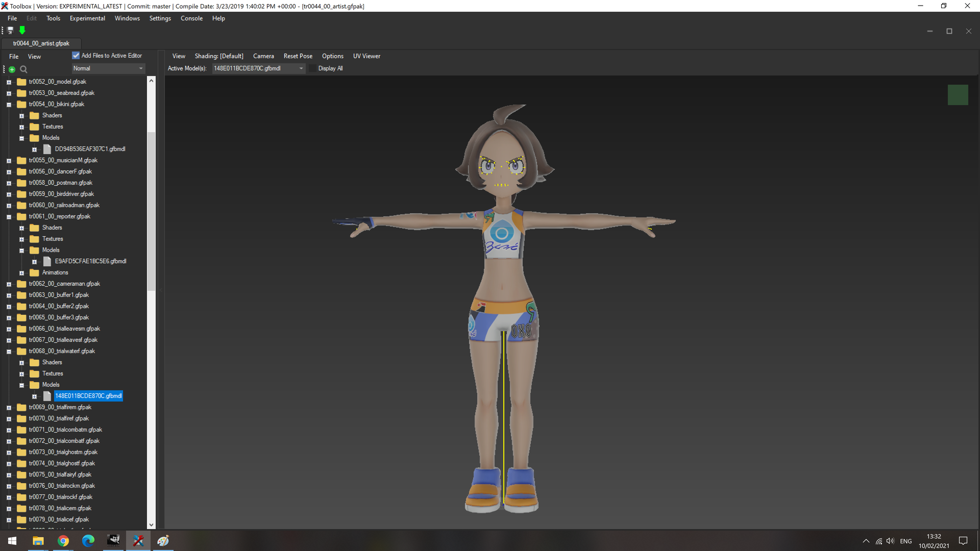Click the green color swatch in viewport
Viewport: 980px width, 551px height.
[958, 95]
